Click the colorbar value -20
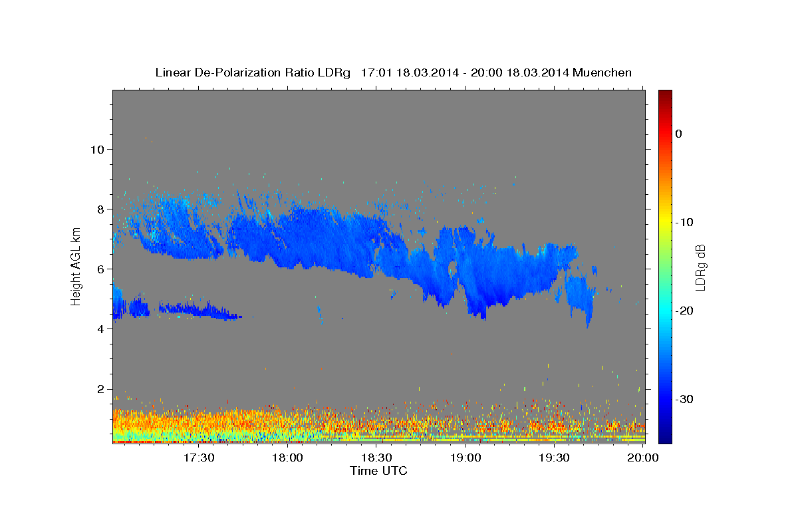The height and width of the screenshot is (532, 798). [x=684, y=311]
